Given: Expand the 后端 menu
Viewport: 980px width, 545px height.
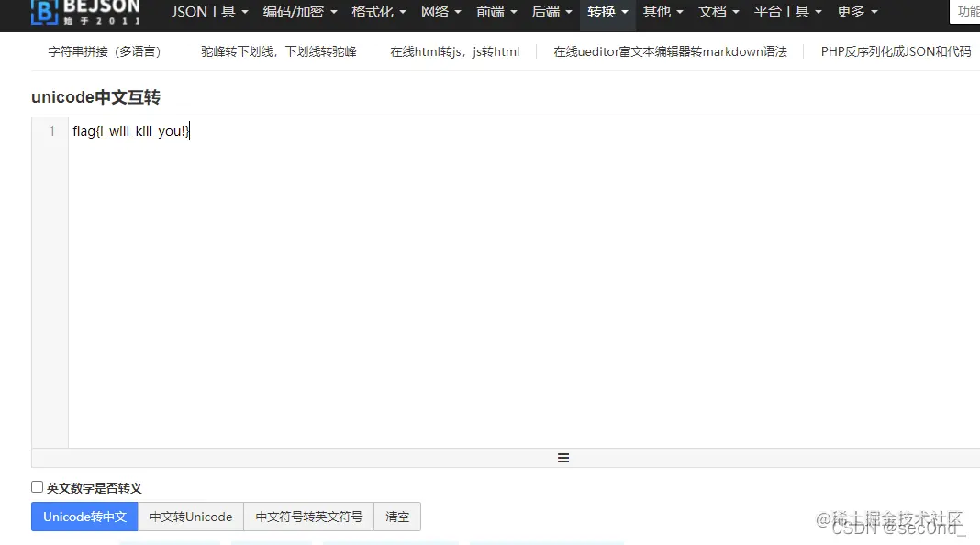Looking at the screenshot, I should [x=551, y=12].
